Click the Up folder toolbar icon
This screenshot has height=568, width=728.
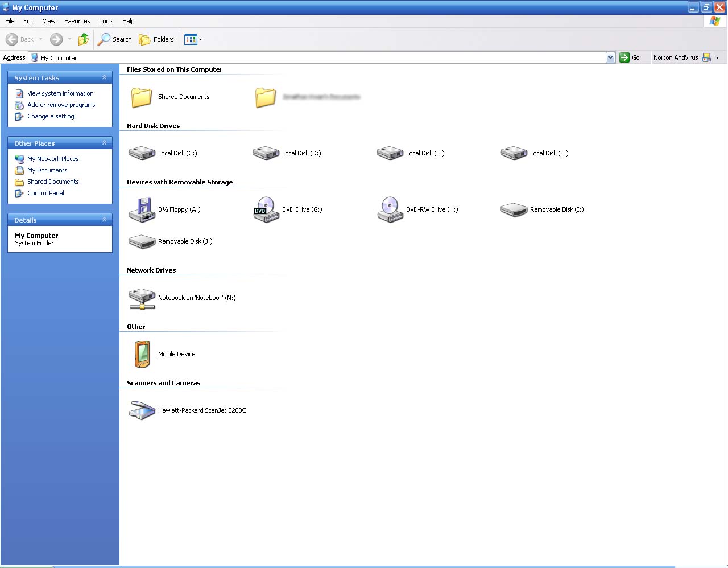[x=84, y=39]
